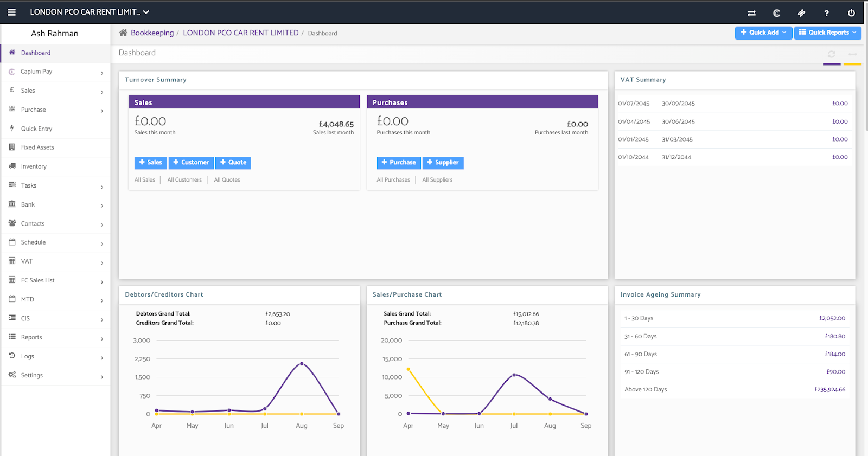This screenshot has width=868, height=456.
Task: Open the Quick Add dropdown
Action: point(763,33)
